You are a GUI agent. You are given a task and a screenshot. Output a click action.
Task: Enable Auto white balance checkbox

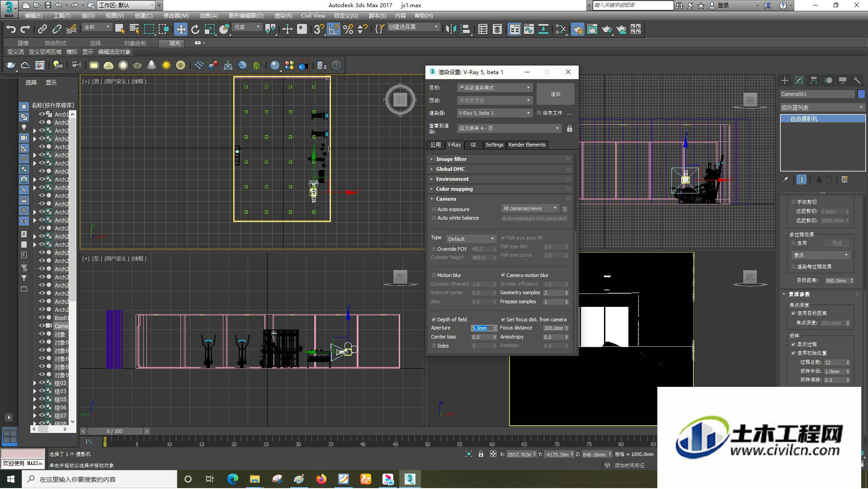(434, 218)
